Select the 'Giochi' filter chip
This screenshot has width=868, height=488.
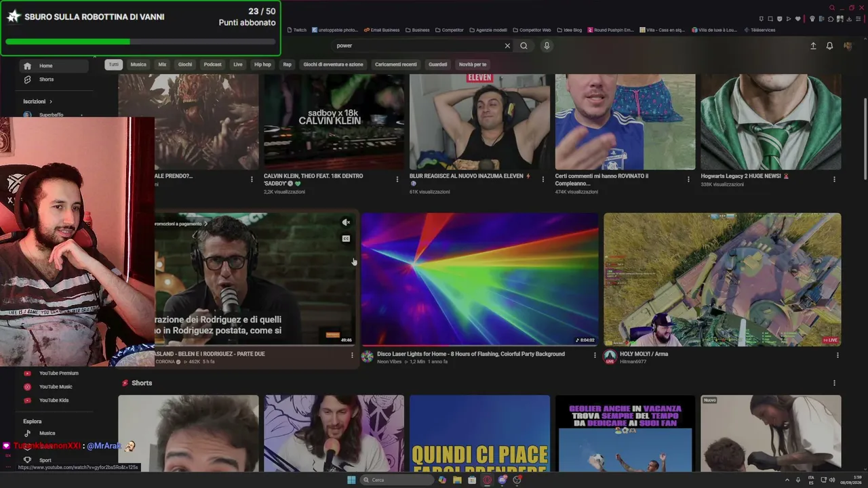(185, 64)
